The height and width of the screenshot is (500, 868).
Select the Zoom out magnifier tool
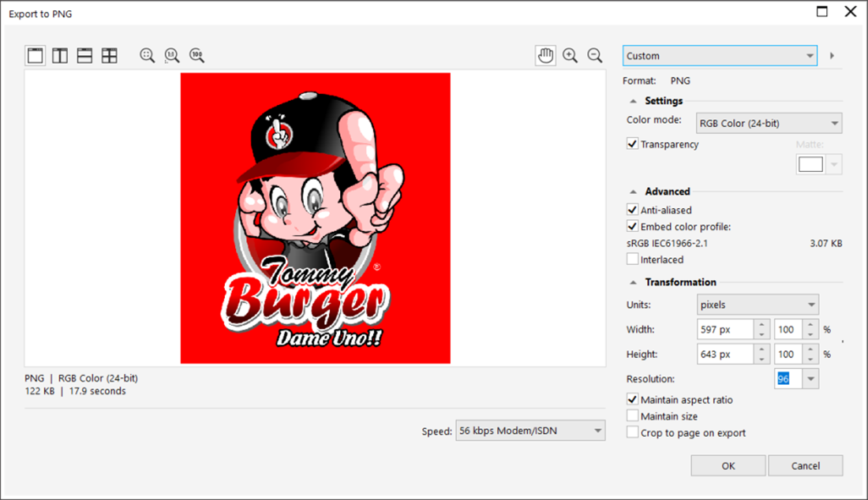(595, 55)
